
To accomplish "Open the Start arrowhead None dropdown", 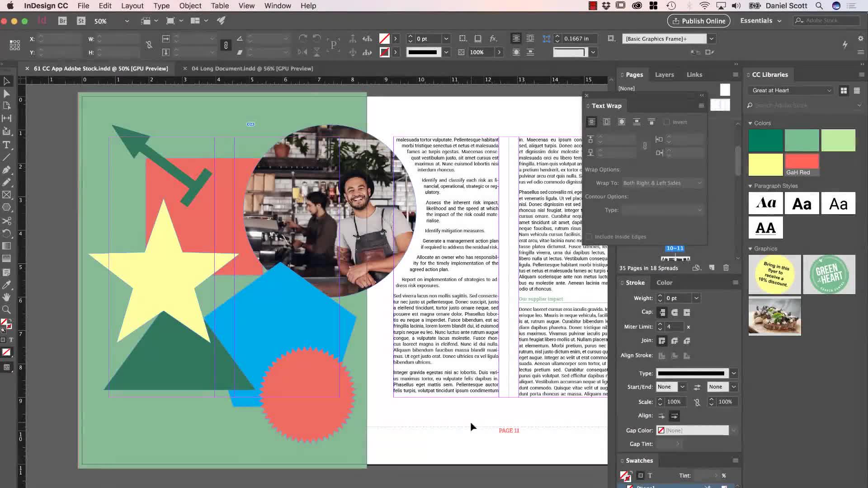I will pos(683,387).
